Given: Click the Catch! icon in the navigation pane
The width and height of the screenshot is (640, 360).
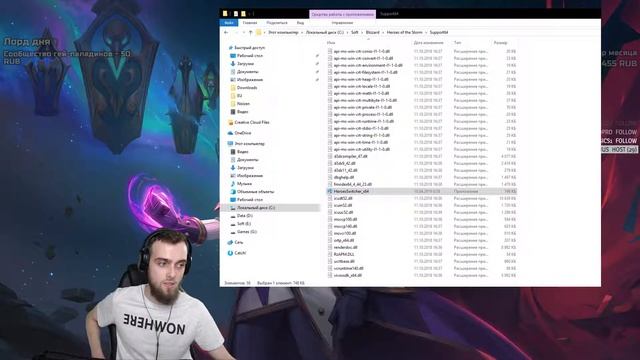Looking at the screenshot, I should [230, 253].
